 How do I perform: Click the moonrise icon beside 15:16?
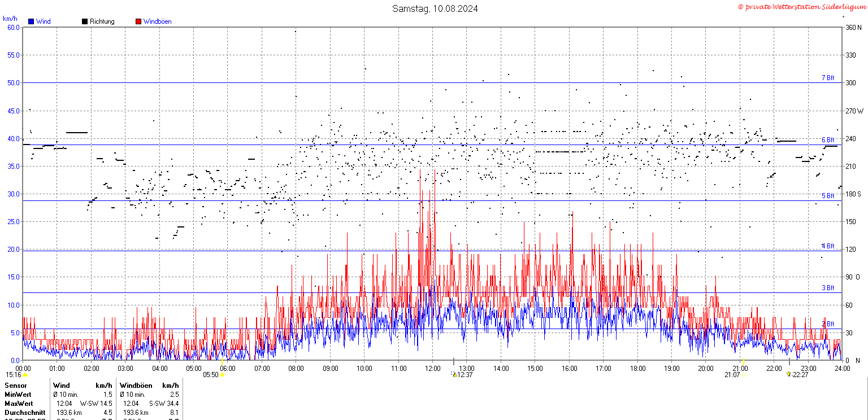click(25, 374)
